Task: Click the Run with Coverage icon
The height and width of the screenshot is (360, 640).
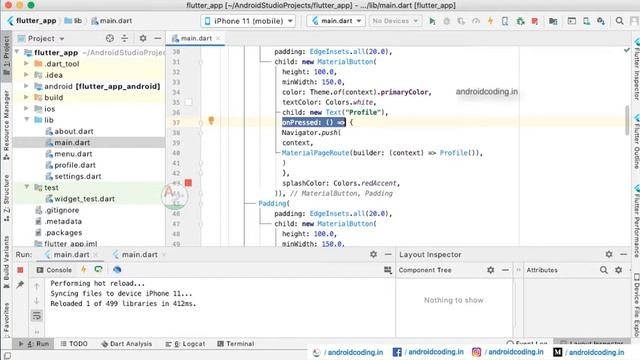Action: click(x=461, y=21)
